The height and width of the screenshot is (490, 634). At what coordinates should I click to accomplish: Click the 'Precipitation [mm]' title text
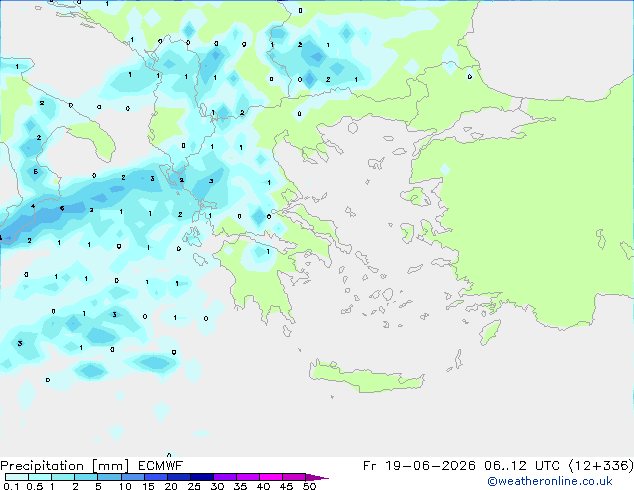[x=65, y=466]
